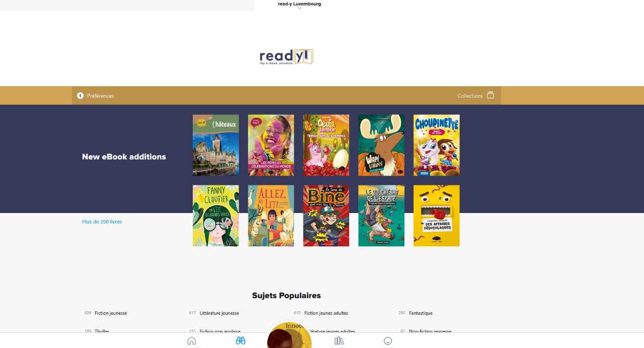
Task: Open the Fantastique subject
Action: 421,313
